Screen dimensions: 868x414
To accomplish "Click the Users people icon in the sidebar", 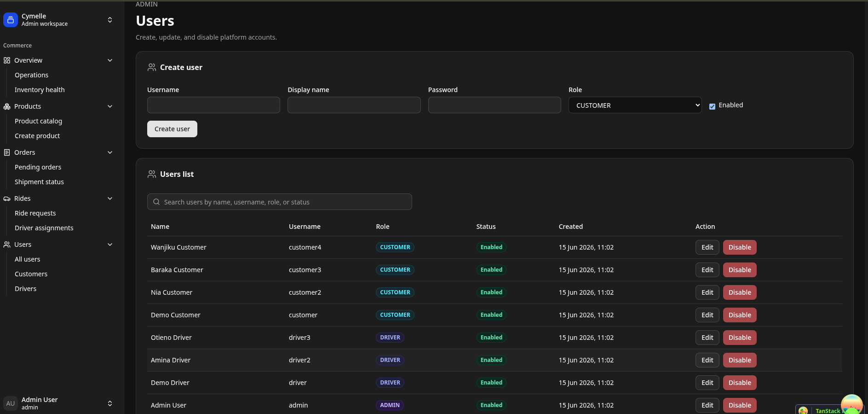I will pyautogui.click(x=7, y=245).
